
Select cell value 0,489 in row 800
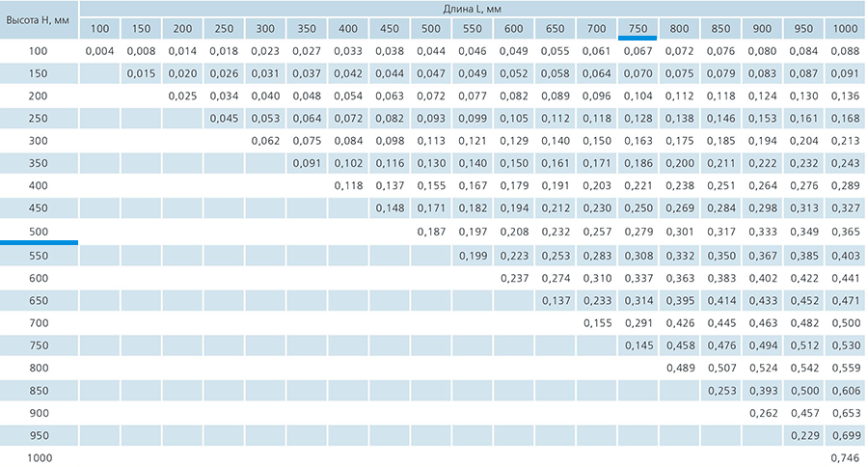[x=680, y=368]
